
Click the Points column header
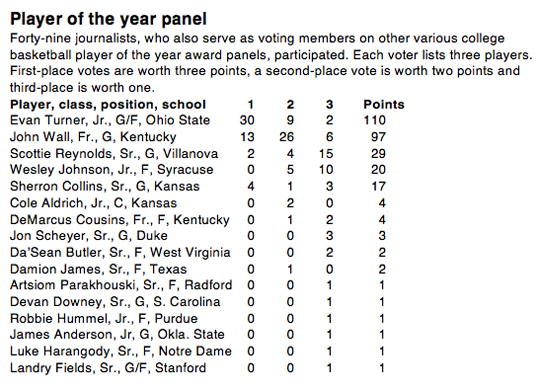[x=384, y=104]
